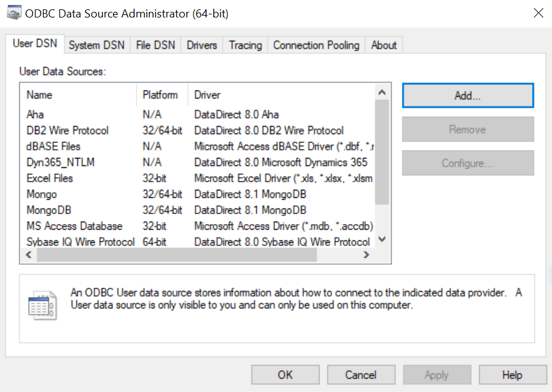Open Help for the dialog
The height and width of the screenshot is (392, 552).
point(512,375)
